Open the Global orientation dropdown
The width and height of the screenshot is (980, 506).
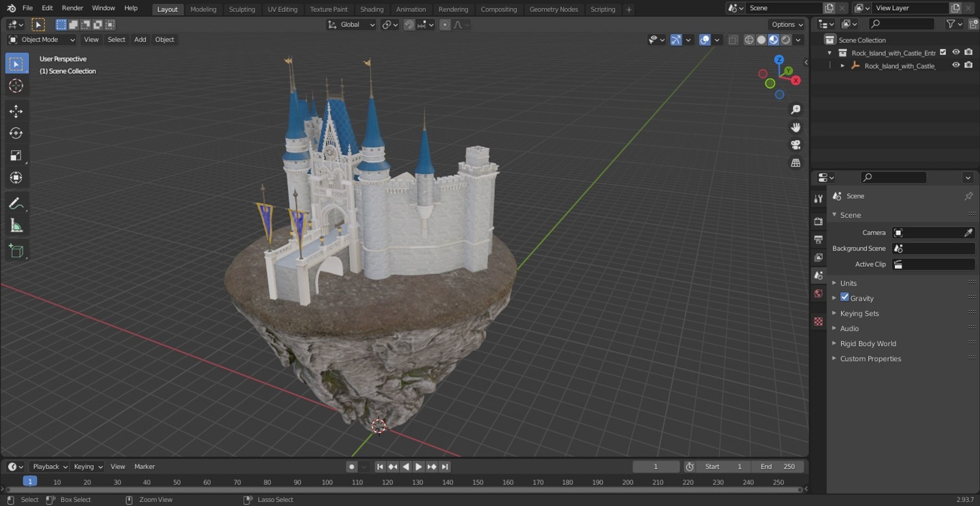(x=351, y=25)
